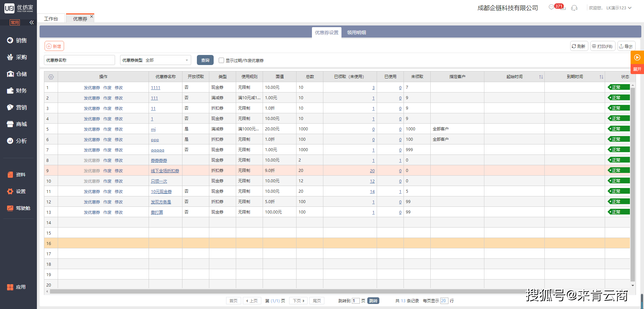Click the 跳转到 page number field
Screen dimensions: 644x309
click(x=356, y=301)
